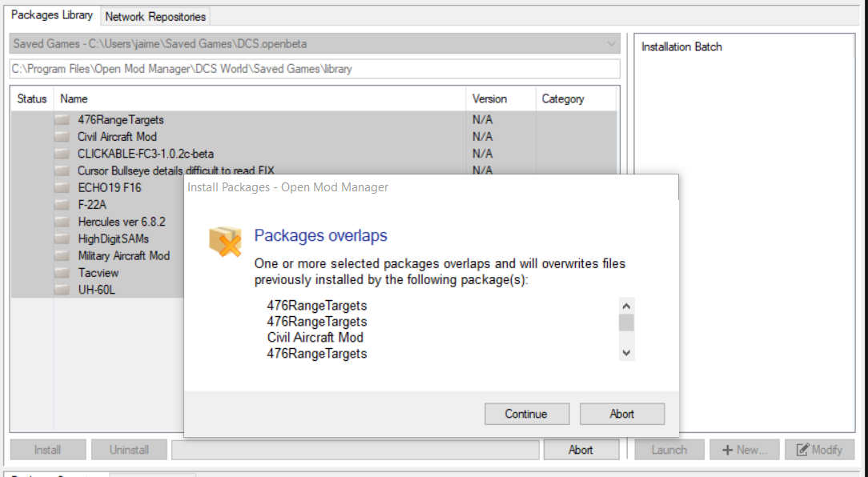Click the library path field
The width and height of the screenshot is (868, 477).
[x=315, y=69]
